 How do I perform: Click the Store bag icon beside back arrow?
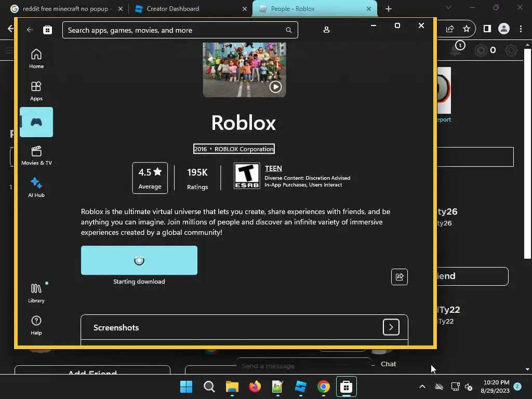(x=47, y=30)
